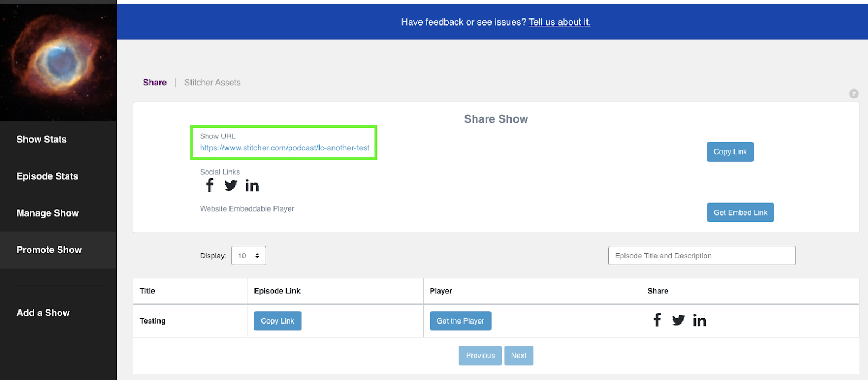Click the Testing episode title cell
Viewport: 868px width, 380px height.
(190, 321)
